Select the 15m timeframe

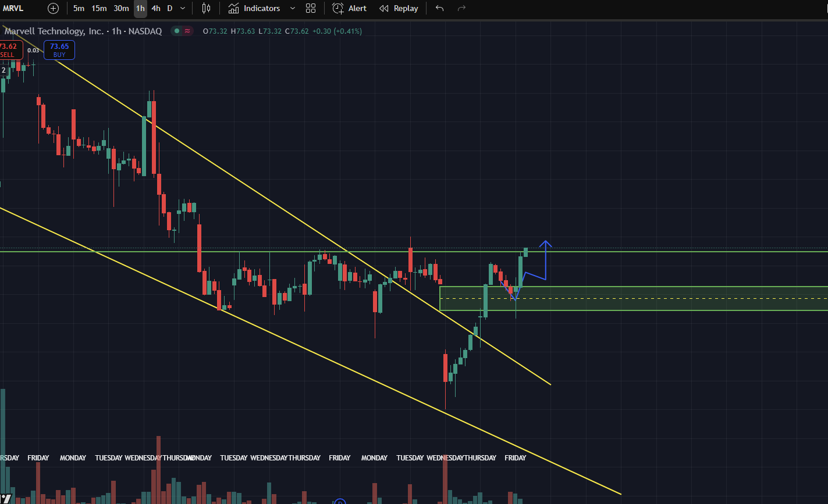99,8
